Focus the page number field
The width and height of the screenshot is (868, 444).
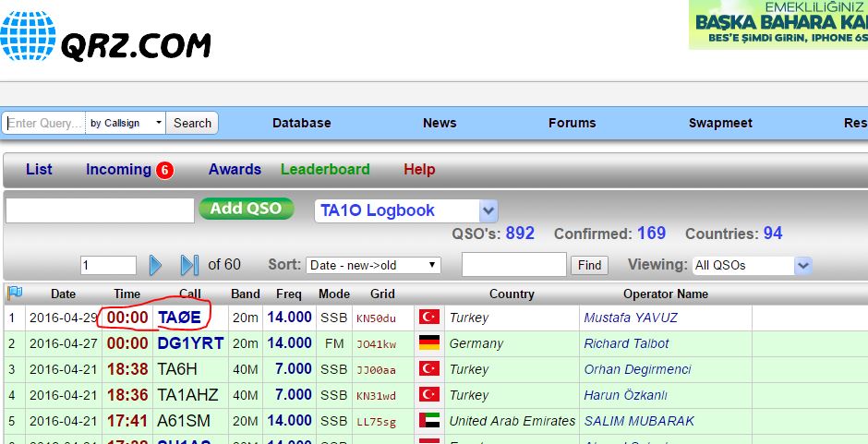coord(108,266)
